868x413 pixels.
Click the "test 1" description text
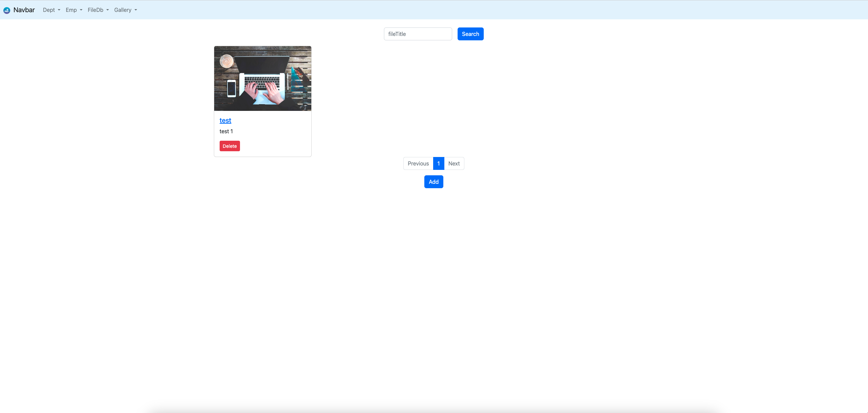[226, 131]
